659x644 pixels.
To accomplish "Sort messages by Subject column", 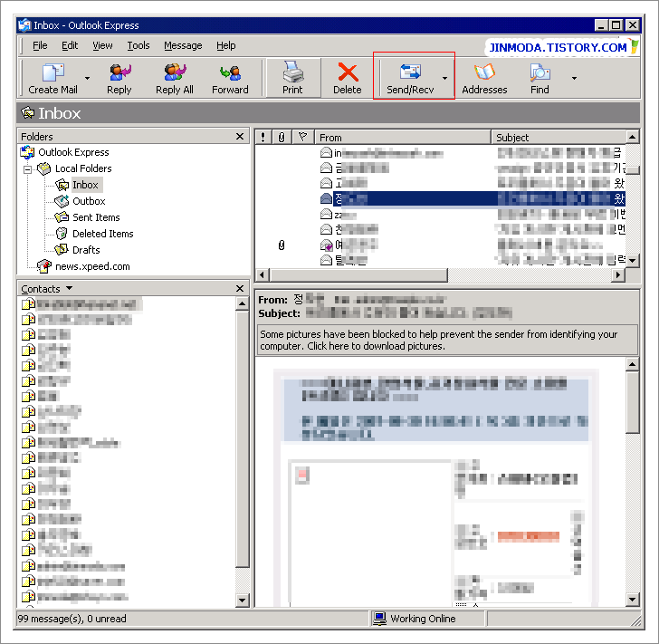I will tap(559, 137).
